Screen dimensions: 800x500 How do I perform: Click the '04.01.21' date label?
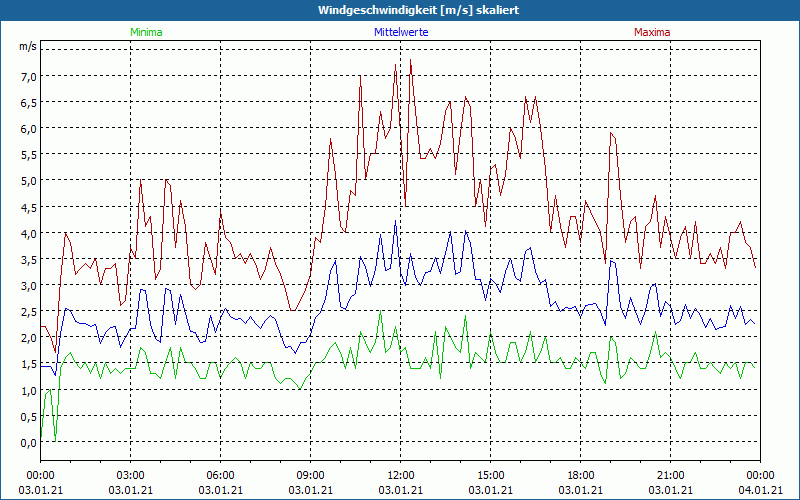tap(760, 490)
